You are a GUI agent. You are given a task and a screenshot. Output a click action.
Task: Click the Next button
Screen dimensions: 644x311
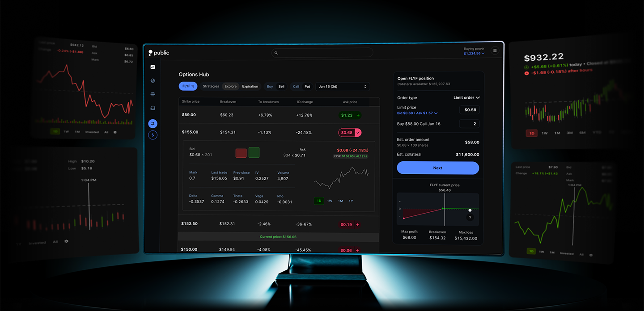pyautogui.click(x=437, y=168)
